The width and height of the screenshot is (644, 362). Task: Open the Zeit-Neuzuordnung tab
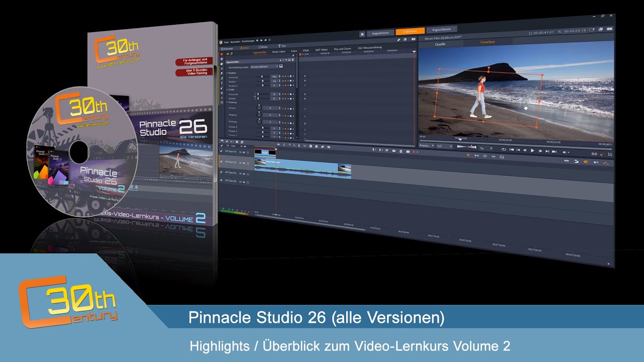coord(370,48)
